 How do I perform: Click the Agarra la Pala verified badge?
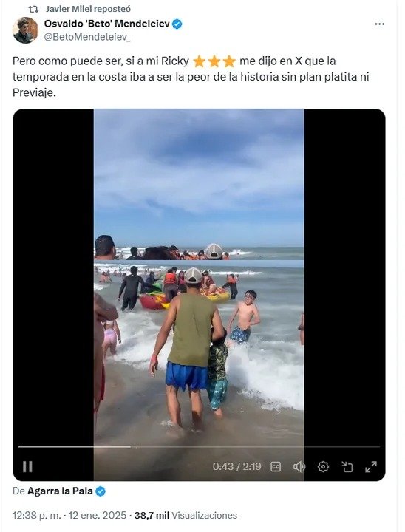coord(101,491)
